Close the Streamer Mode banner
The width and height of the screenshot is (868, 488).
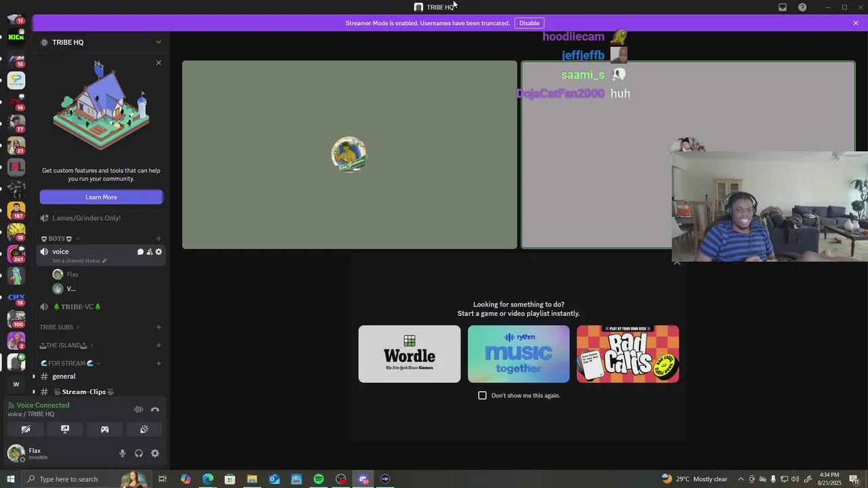856,23
